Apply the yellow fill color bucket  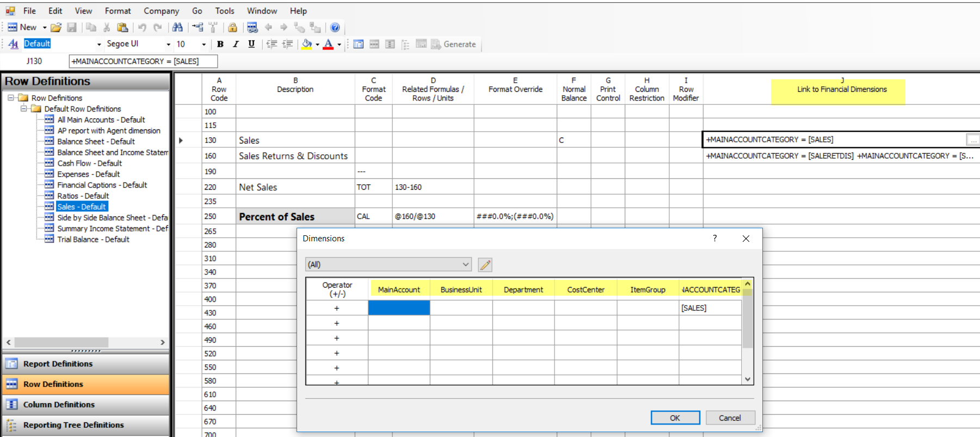[307, 44]
